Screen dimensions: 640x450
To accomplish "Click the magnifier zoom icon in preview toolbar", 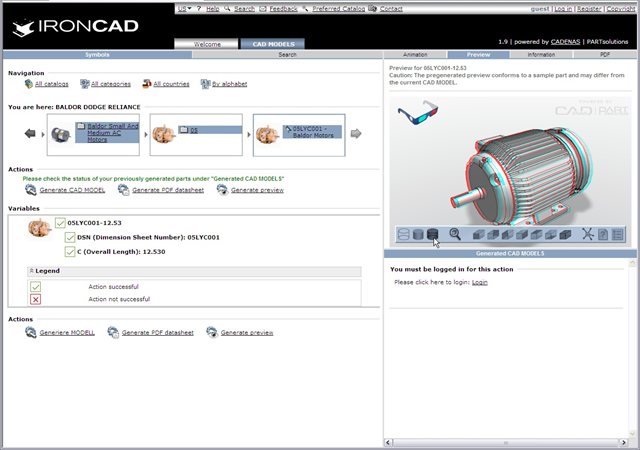I will [x=455, y=234].
